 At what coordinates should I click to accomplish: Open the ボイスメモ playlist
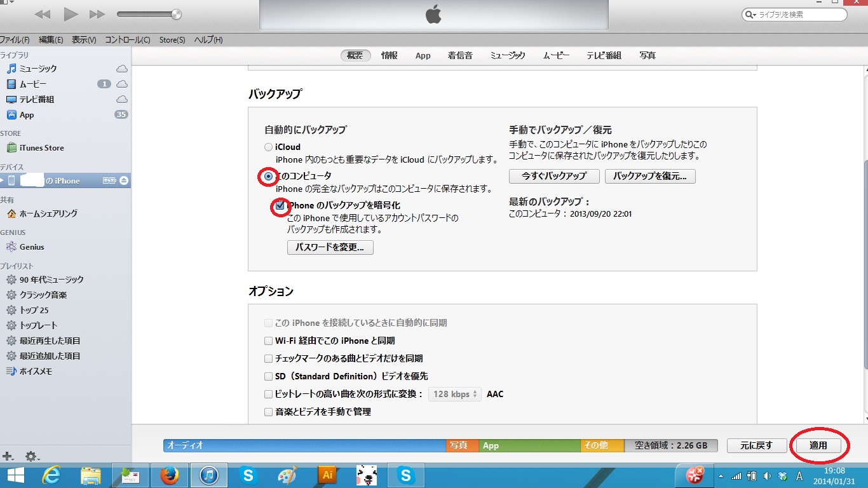click(x=36, y=372)
